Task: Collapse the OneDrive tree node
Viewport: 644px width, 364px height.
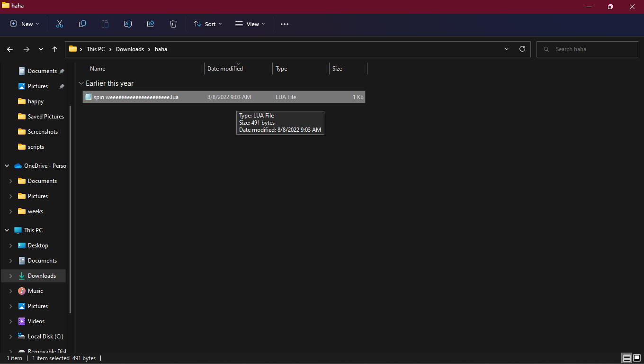Action: pyautogui.click(x=7, y=166)
